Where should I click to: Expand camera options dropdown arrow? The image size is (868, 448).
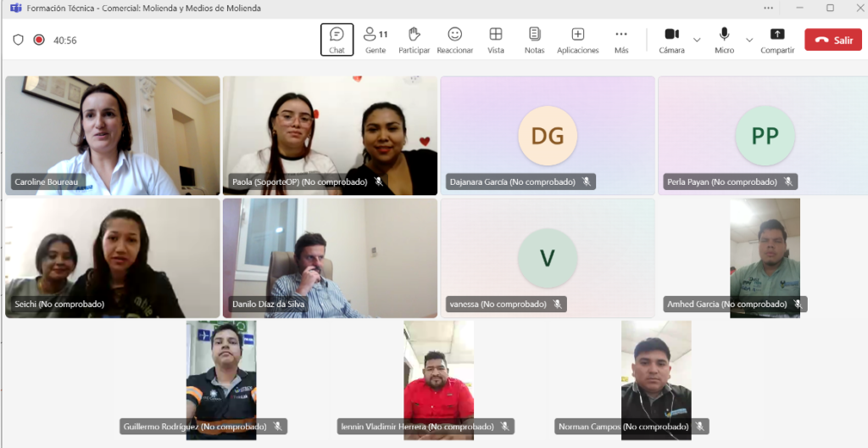click(697, 40)
